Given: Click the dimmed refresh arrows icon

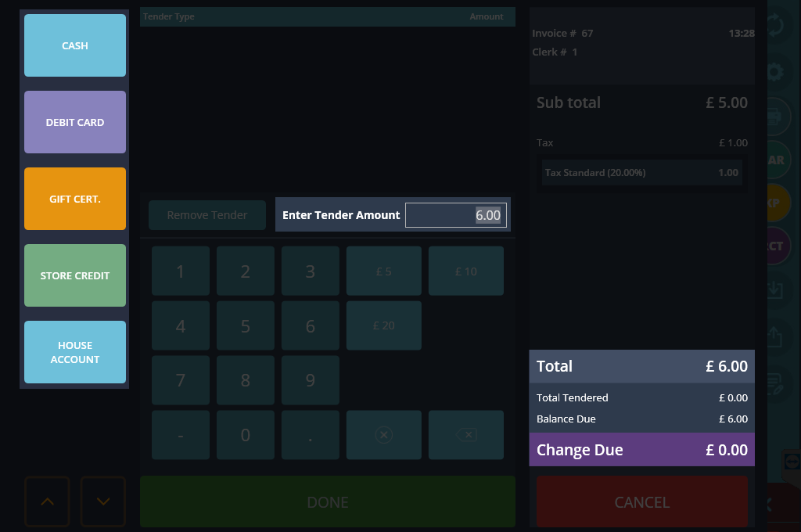Looking at the screenshot, I should coord(775,25).
